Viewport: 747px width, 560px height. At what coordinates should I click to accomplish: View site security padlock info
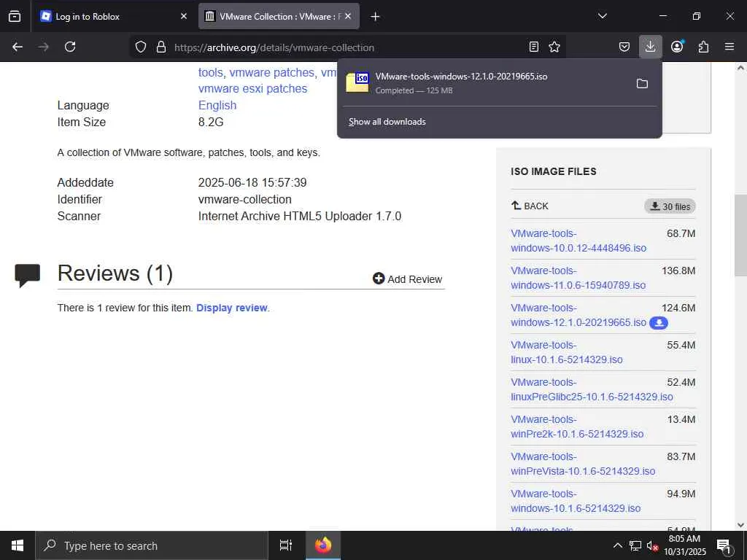tap(161, 47)
